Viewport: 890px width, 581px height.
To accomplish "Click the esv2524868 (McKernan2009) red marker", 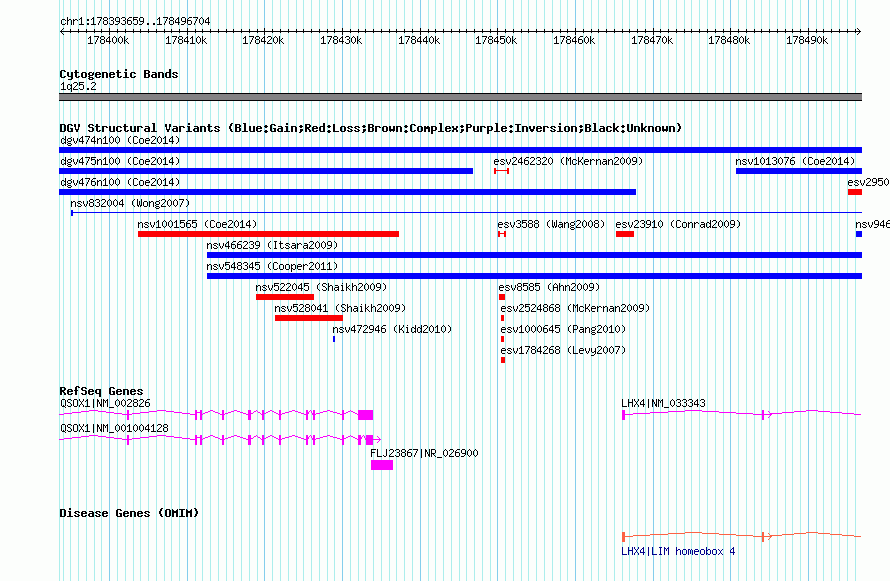I will pos(502,318).
